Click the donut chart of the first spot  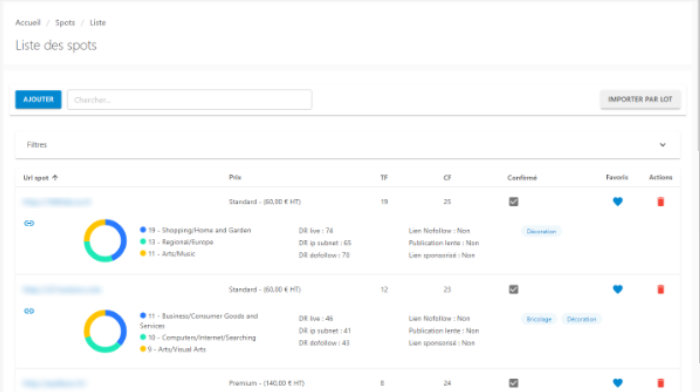[105, 240]
